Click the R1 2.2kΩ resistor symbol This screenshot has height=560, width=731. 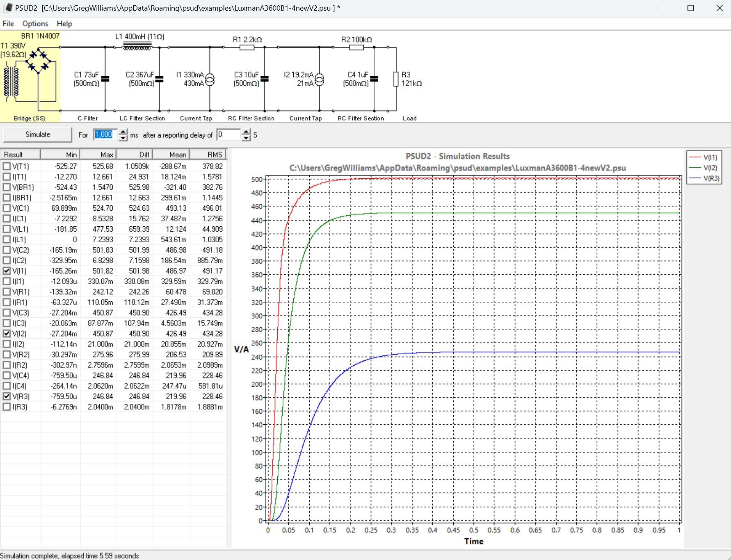point(247,48)
